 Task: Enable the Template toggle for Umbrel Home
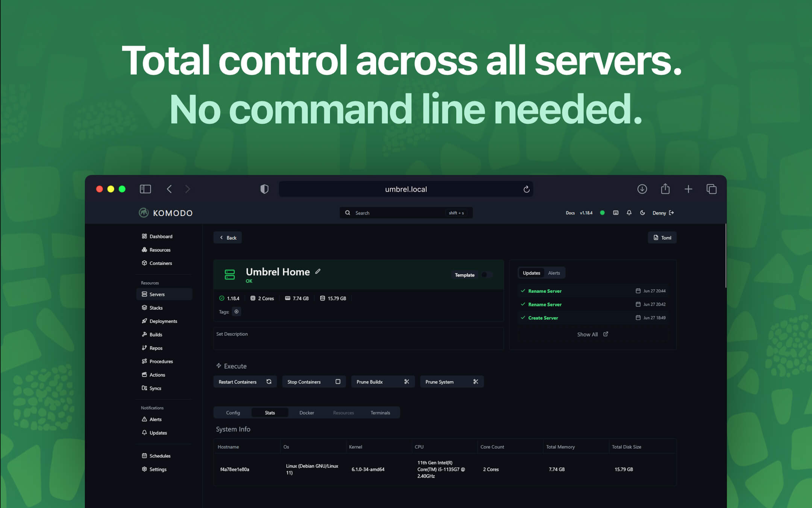pos(487,275)
